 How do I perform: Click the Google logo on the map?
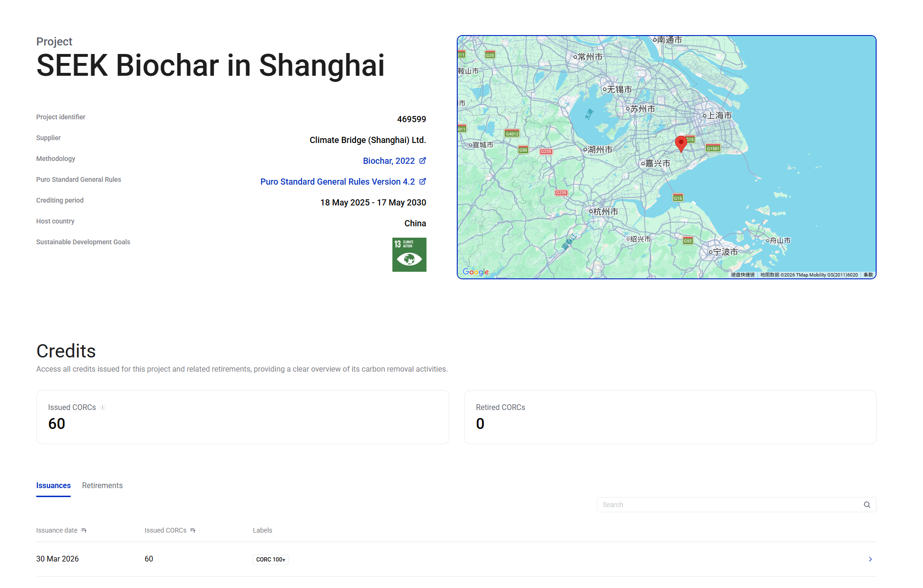pos(475,272)
